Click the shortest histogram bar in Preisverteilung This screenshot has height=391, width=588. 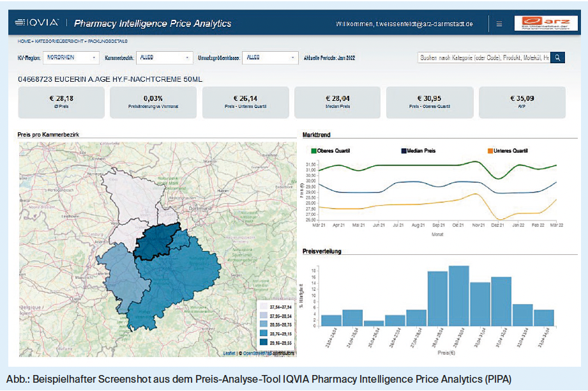(374, 323)
